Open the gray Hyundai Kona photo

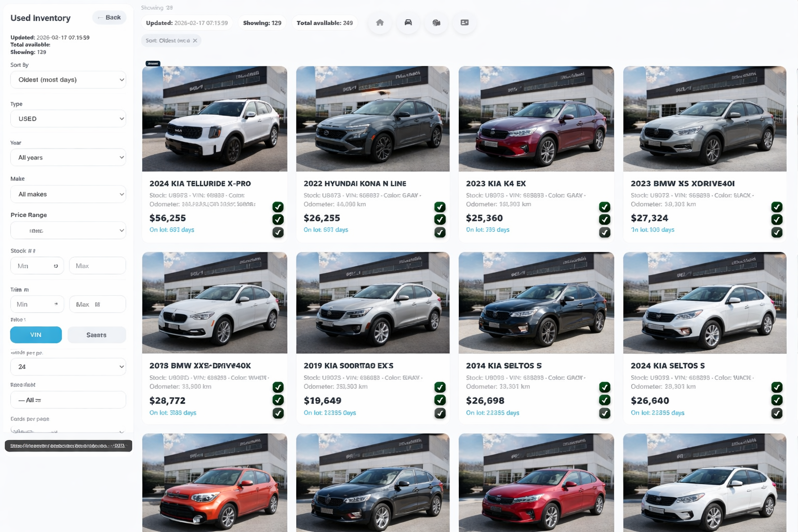[x=373, y=118]
